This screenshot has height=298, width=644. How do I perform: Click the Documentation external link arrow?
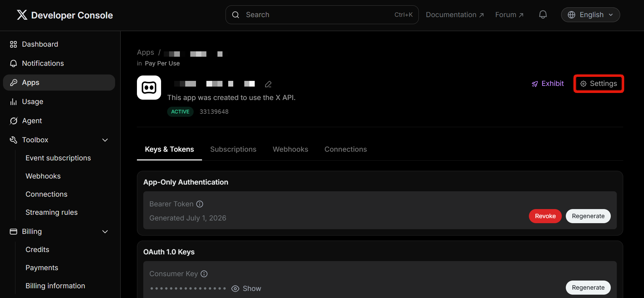pyautogui.click(x=482, y=15)
